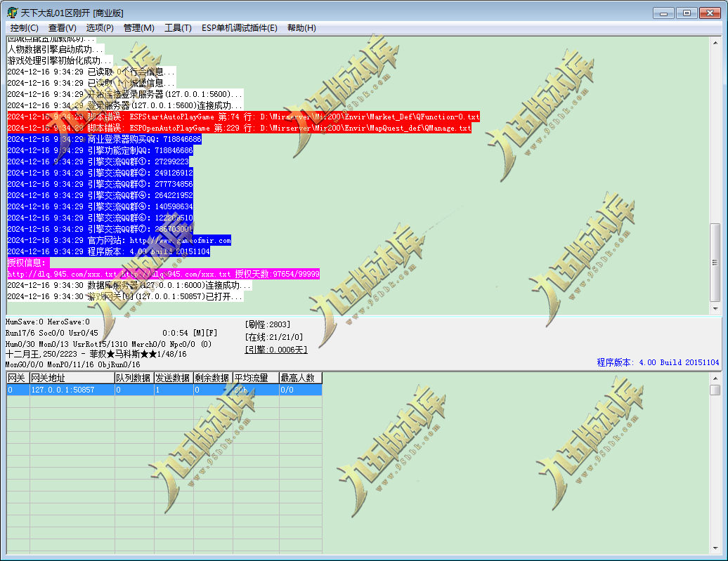The width and height of the screenshot is (728, 561).
Task: Click the 剩余数据 column header
Action: click(x=213, y=378)
